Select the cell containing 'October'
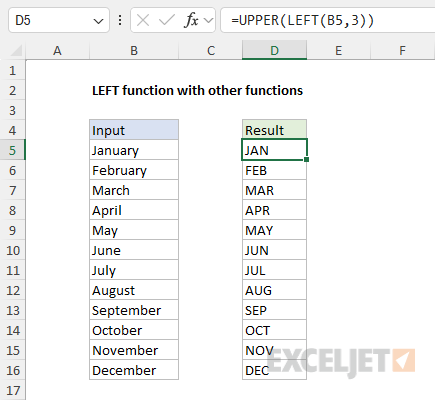This screenshot has height=400, width=435. pyautogui.click(x=134, y=330)
